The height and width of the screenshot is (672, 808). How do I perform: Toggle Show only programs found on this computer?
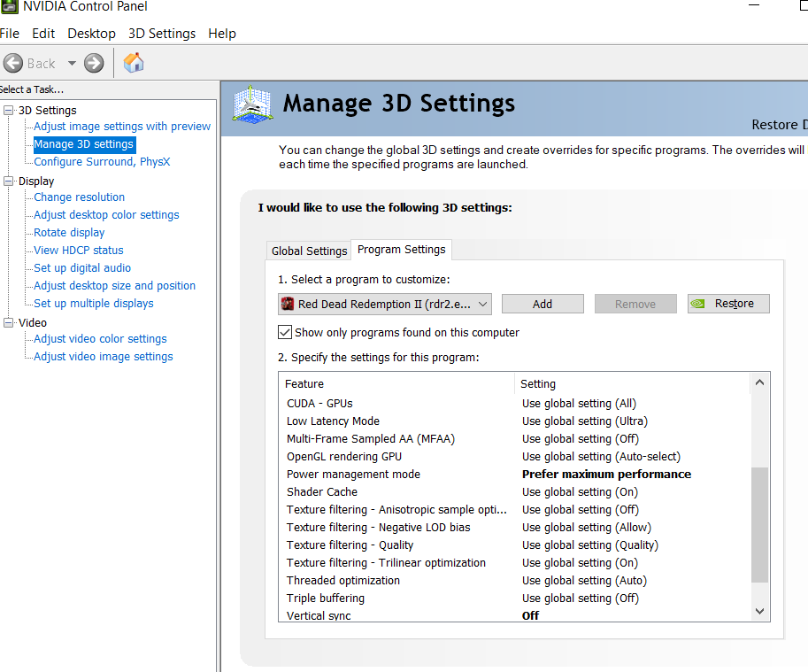[x=285, y=332]
